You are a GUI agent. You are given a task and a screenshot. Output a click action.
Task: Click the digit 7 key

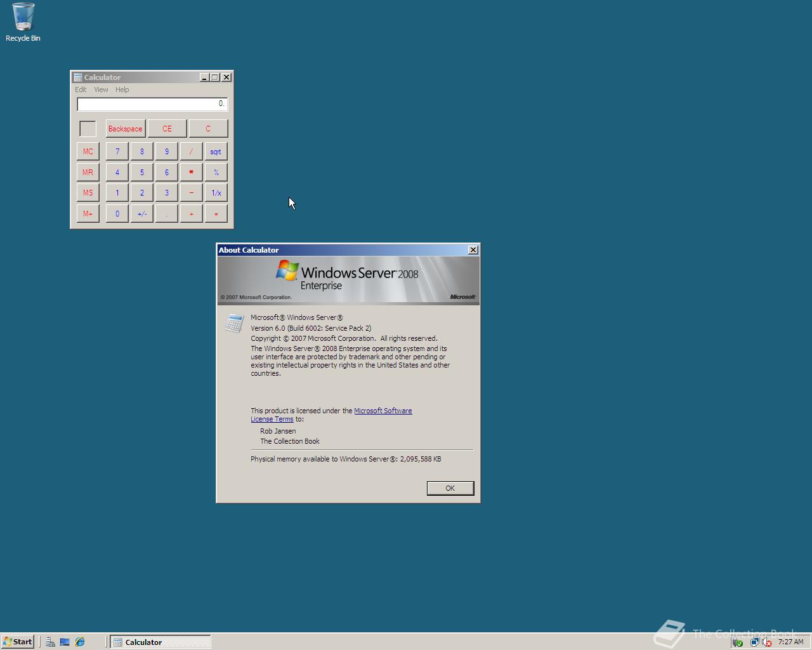coord(117,152)
